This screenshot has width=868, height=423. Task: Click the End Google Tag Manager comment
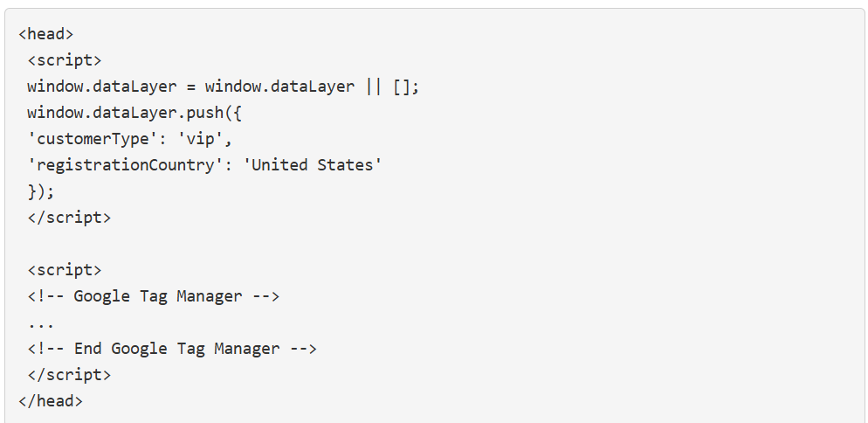click(172, 349)
